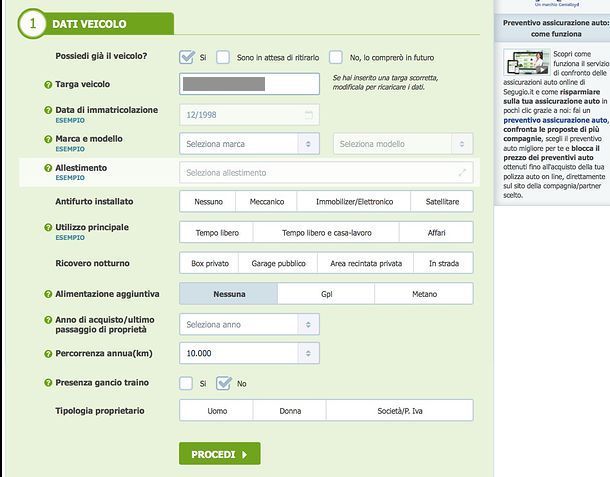
Task: Click the Dati Veicolo step 1 header
Action: [x=96, y=24]
